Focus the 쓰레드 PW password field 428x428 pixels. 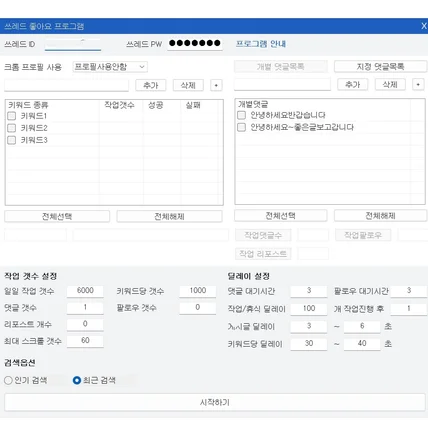click(195, 44)
